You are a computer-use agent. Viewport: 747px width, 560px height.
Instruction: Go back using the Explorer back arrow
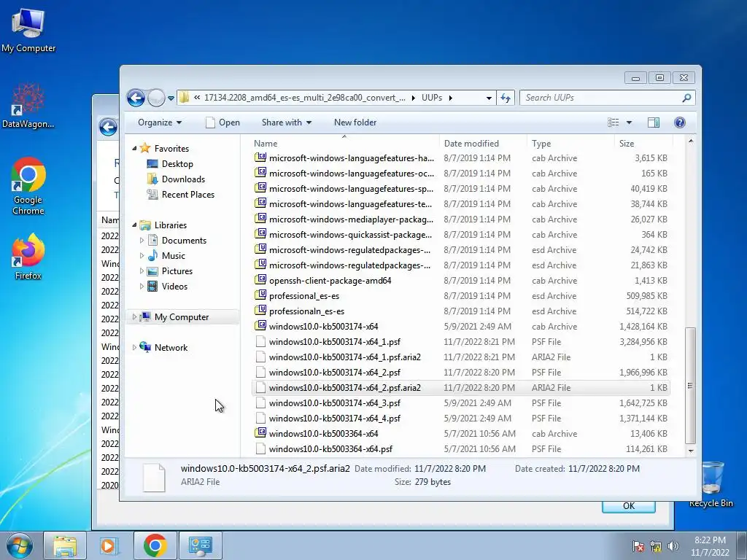pyautogui.click(x=136, y=98)
